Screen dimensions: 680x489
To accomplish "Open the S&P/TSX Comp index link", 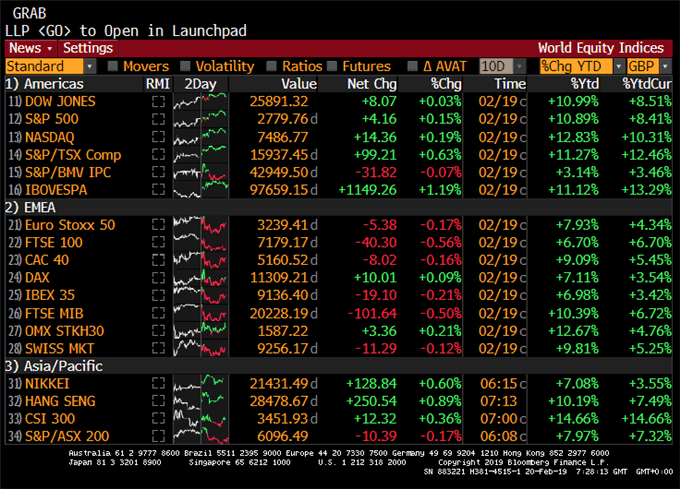I will [73, 155].
